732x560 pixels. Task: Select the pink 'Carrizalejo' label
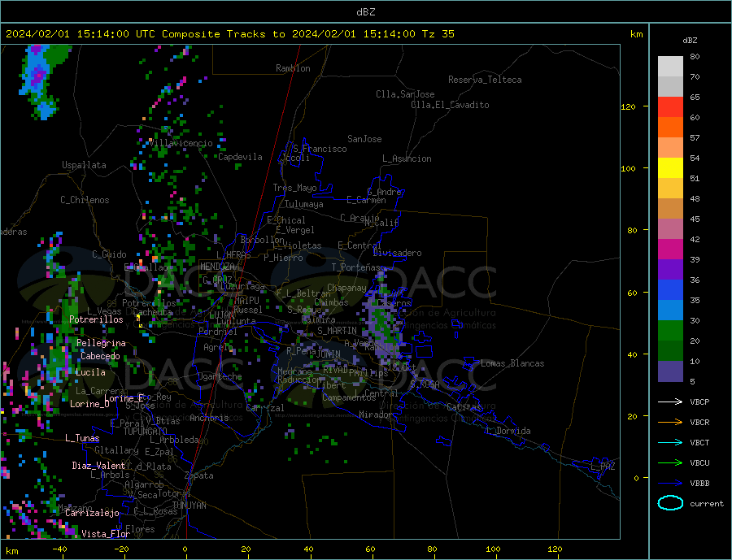point(93,514)
